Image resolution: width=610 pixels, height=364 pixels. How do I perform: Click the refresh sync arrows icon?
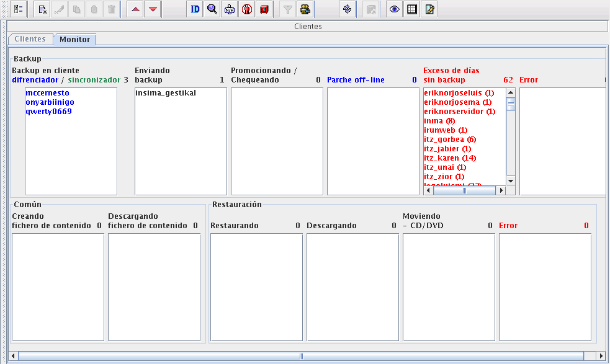pos(348,9)
